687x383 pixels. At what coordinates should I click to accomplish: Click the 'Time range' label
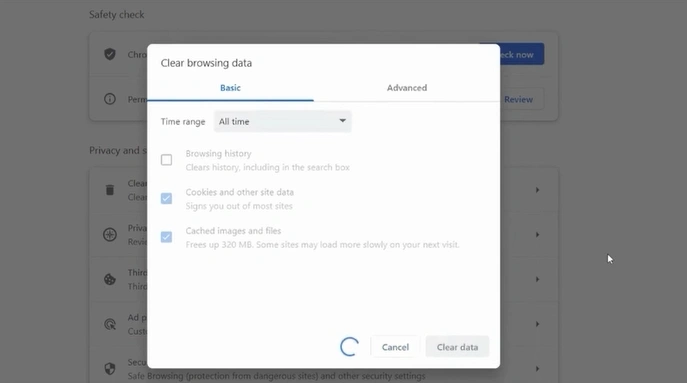click(x=183, y=121)
